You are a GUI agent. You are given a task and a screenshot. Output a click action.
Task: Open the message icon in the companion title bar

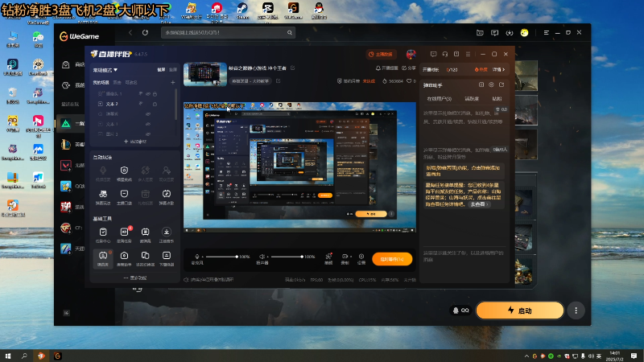(433, 54)
